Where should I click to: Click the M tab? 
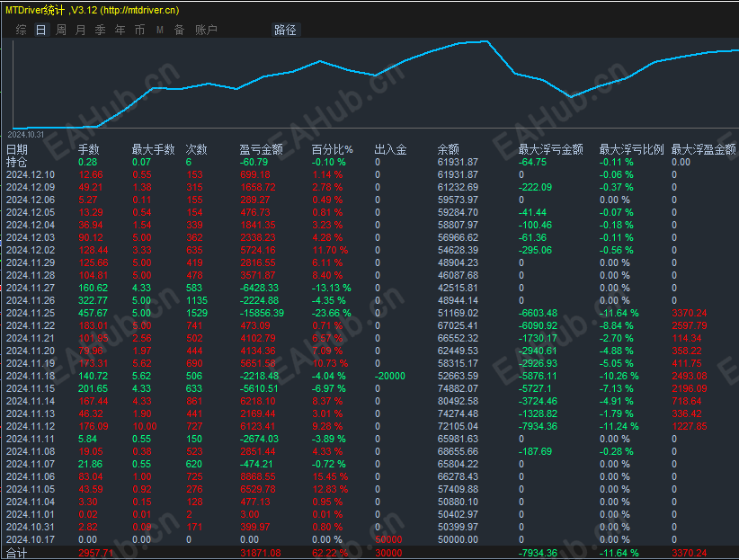(x=159, y=30)
